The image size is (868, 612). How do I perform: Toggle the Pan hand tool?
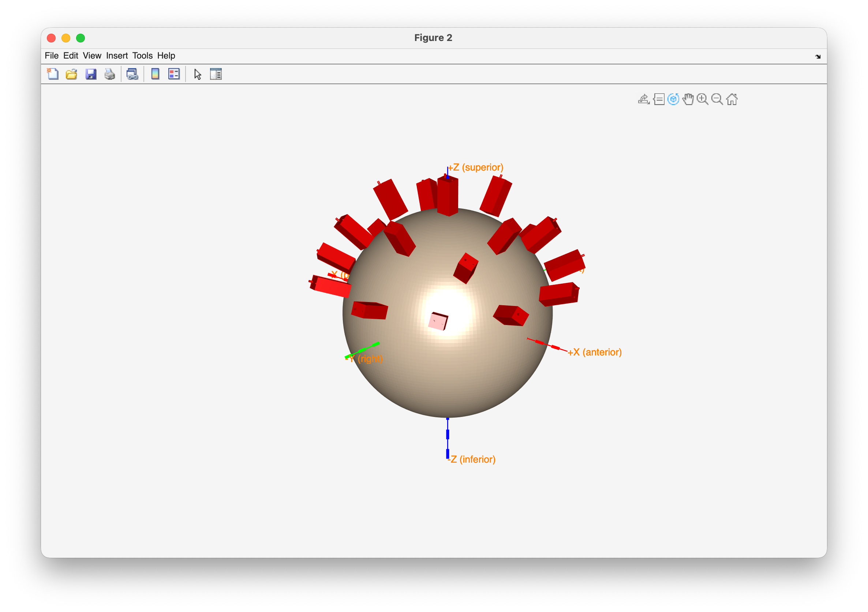688,99
